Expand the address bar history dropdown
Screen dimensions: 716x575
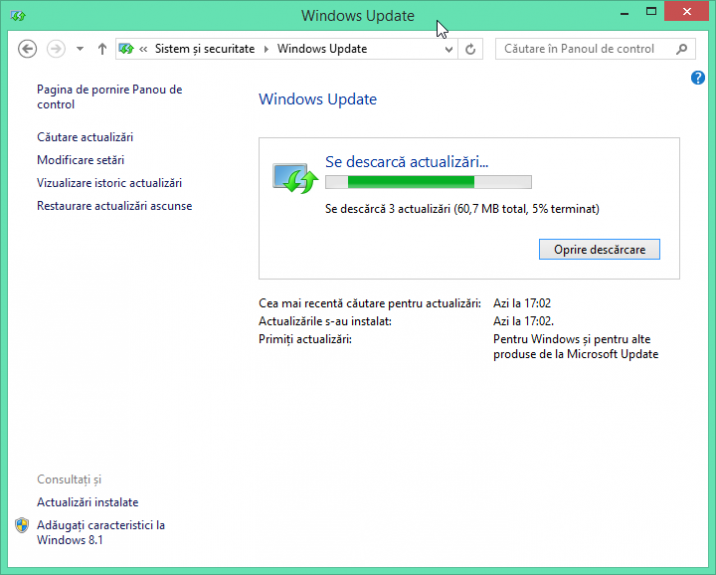pyautogui.click(x=449, y=49)
